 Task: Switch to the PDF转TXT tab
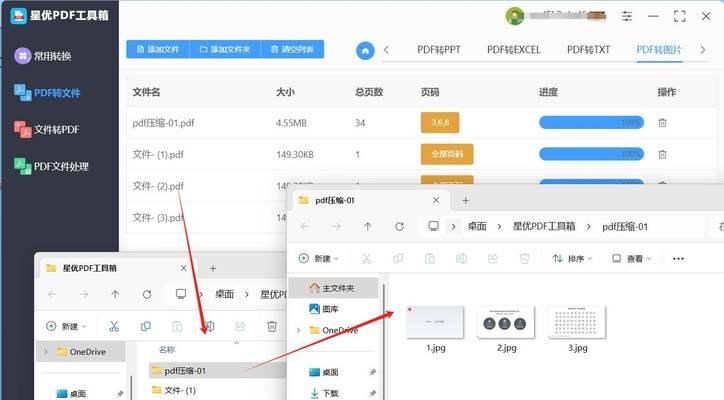click(x=588, y=50)
